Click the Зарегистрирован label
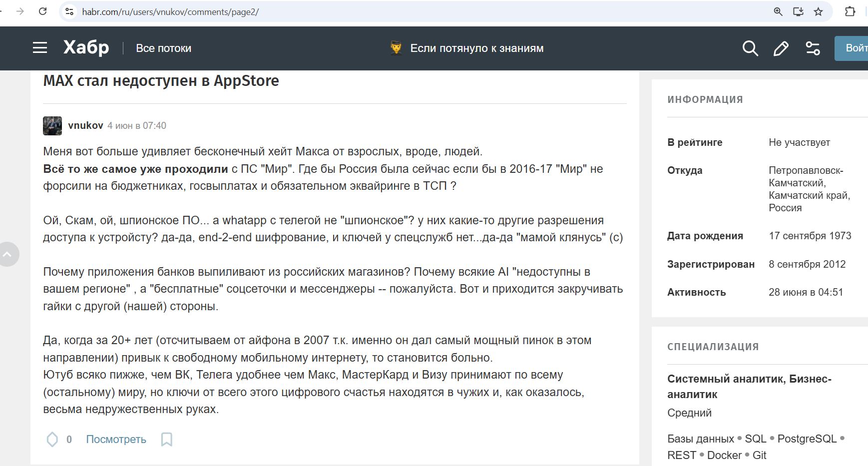 coord(711,264)
